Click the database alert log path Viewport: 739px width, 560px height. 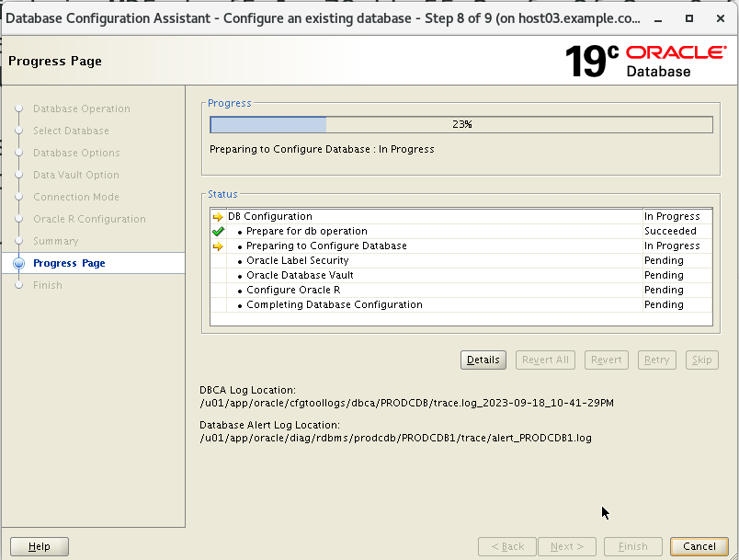coord(395,438)
